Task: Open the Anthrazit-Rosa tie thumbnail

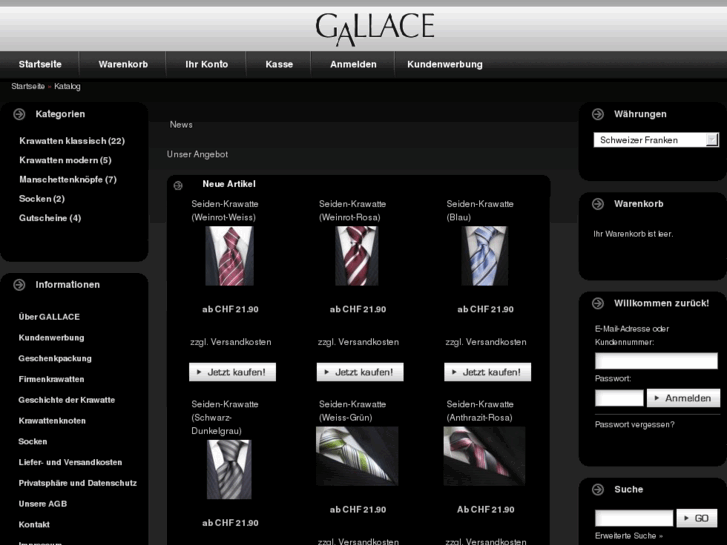Action: pyautogui.click(x=485, y=456)
